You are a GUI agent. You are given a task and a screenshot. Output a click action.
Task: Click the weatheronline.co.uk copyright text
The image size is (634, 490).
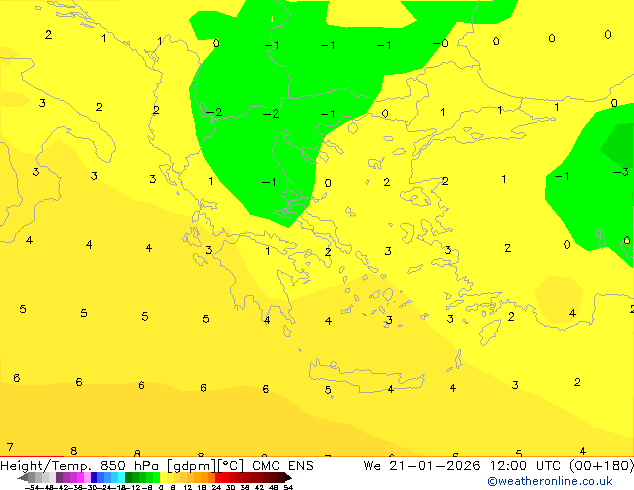(550, 481)
